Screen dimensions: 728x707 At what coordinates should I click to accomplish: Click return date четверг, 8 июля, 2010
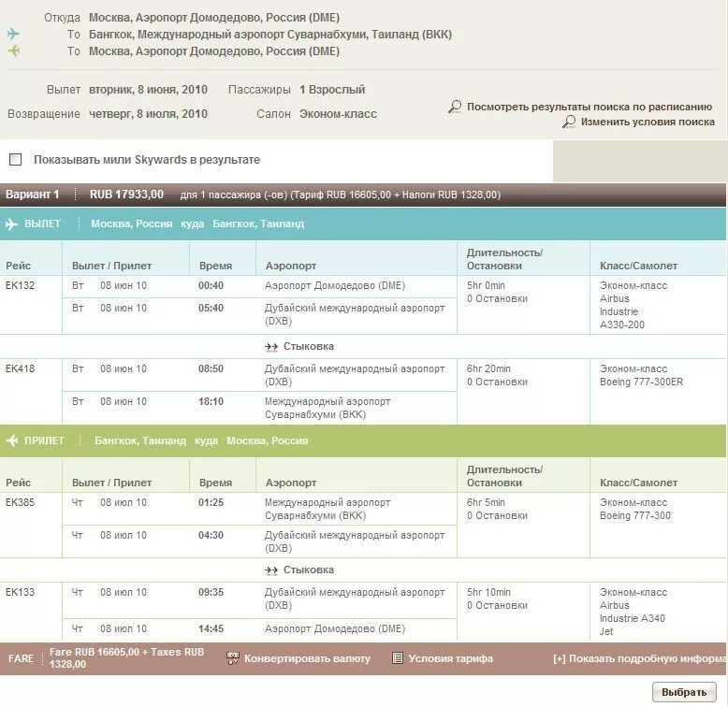coord(148,114)
